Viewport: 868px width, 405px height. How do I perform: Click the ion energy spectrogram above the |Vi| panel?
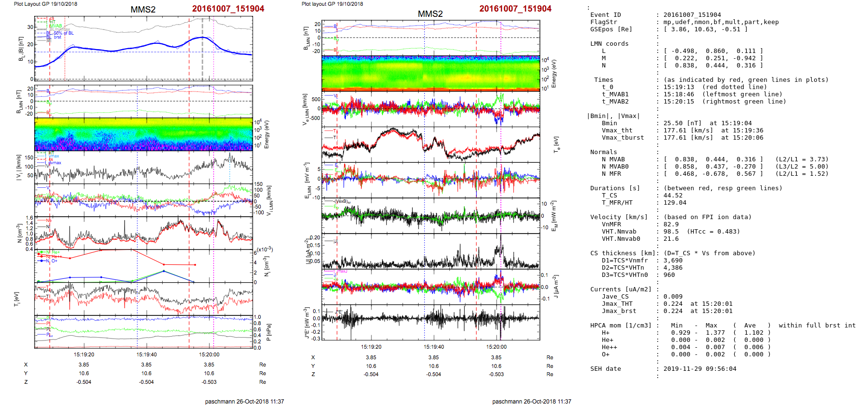tap(143, 134)
